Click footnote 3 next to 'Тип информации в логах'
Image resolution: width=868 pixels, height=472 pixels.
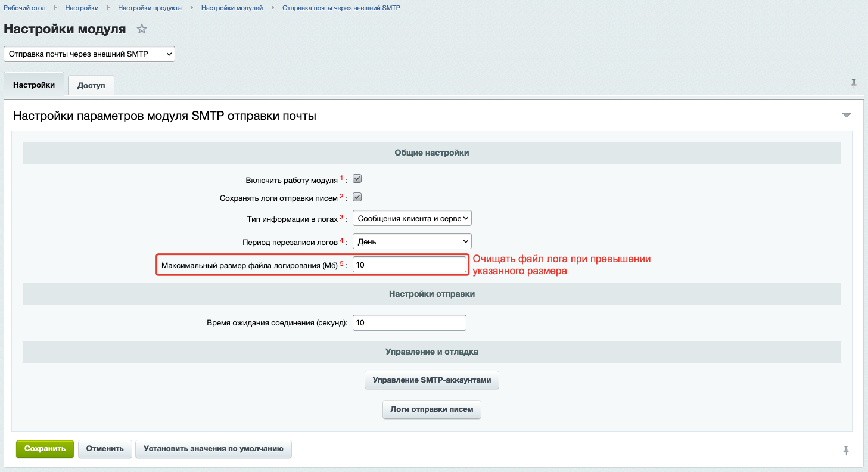[x=342, y=218]
